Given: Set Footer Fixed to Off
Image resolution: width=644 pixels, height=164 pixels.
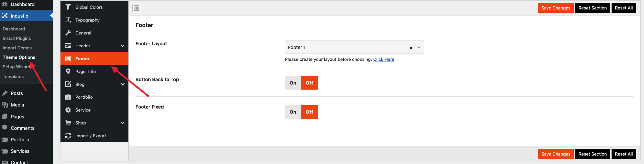Looking at the screenshot, I should (309, 112).
